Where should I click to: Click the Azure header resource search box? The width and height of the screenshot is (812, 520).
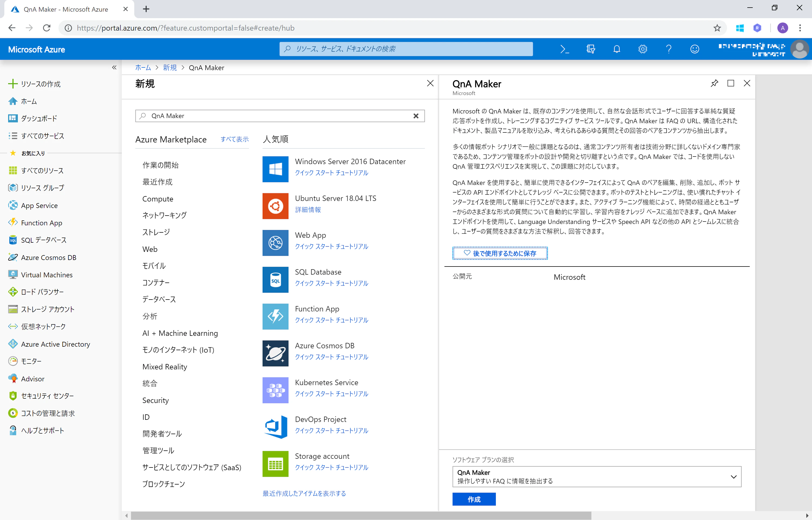[x=406, y=49]
